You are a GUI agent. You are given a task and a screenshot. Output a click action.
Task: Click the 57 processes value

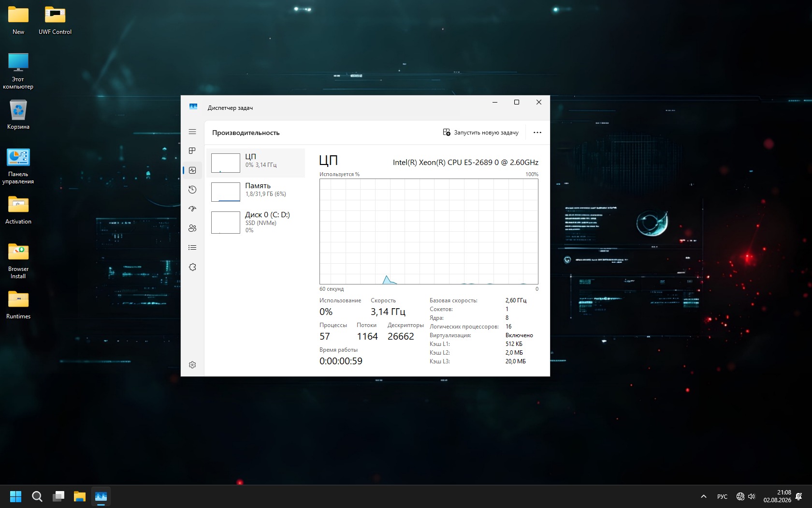click(325, 337)
